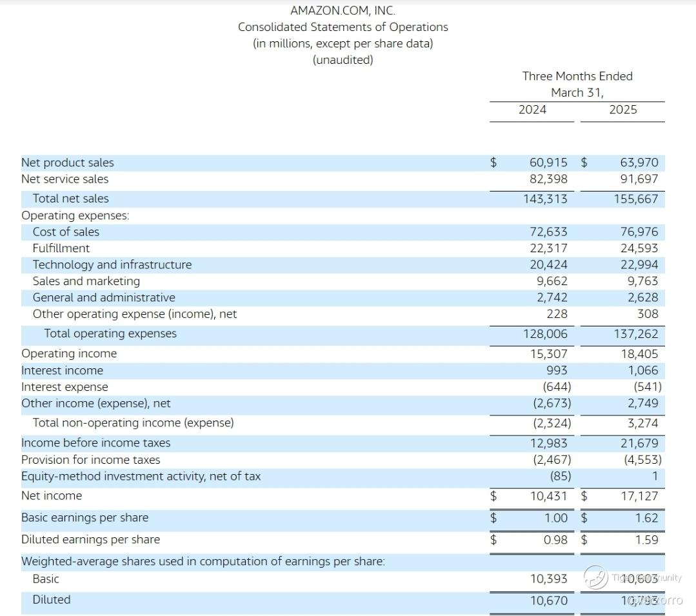Click basic earnings per share 1.62

pyautogui.click(x=646, y=518)
